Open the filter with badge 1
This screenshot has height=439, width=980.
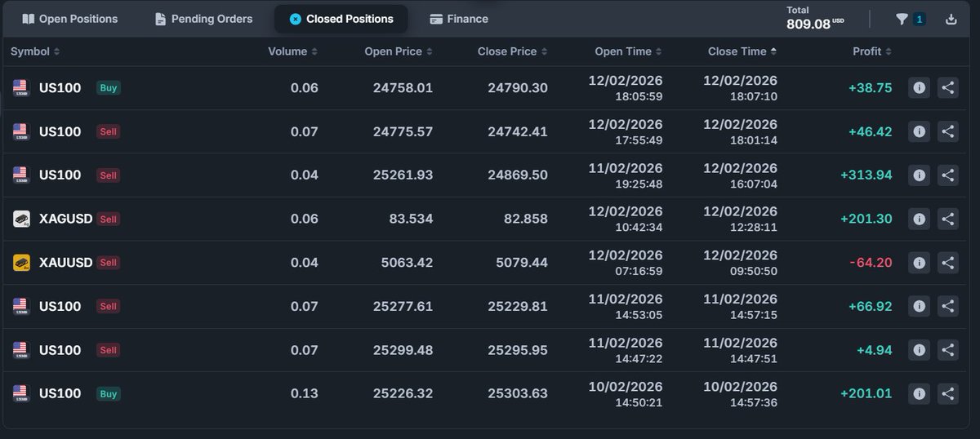click(x=910, y=19)
